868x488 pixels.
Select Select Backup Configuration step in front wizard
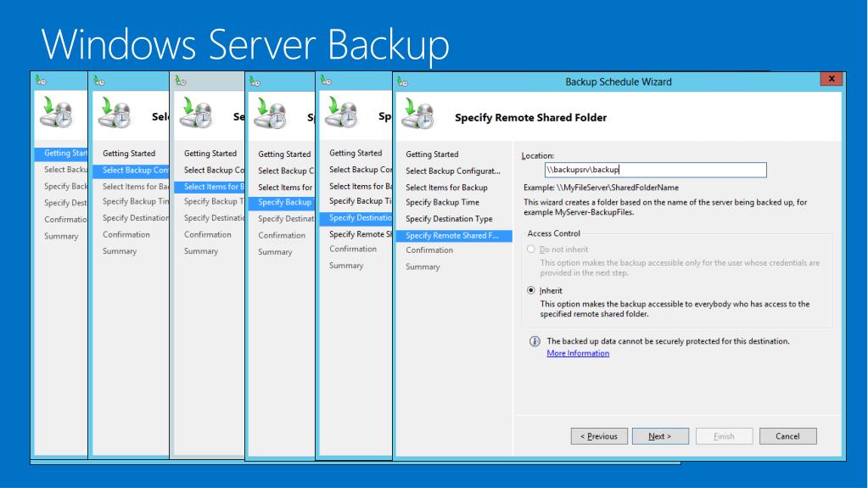click(x=453, y=171)
